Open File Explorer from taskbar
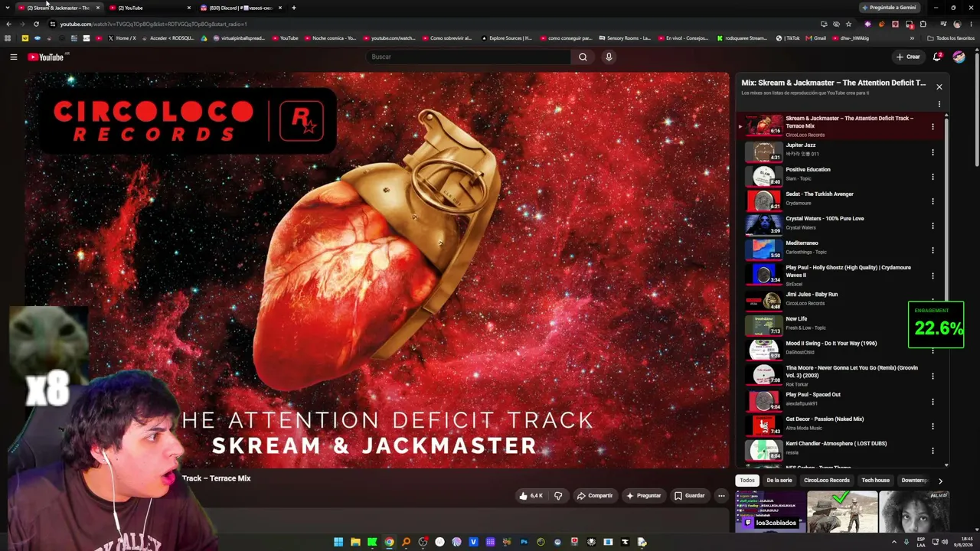This screenshot has height=551, width=980. [355, 542]
